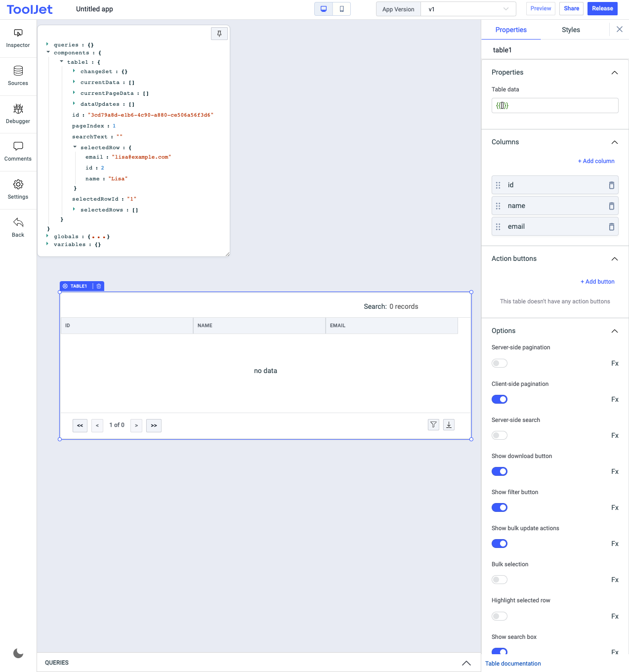Close the properties panel
Image resolution: width=629 pixels, height=672 pixels.
(620, 29)
